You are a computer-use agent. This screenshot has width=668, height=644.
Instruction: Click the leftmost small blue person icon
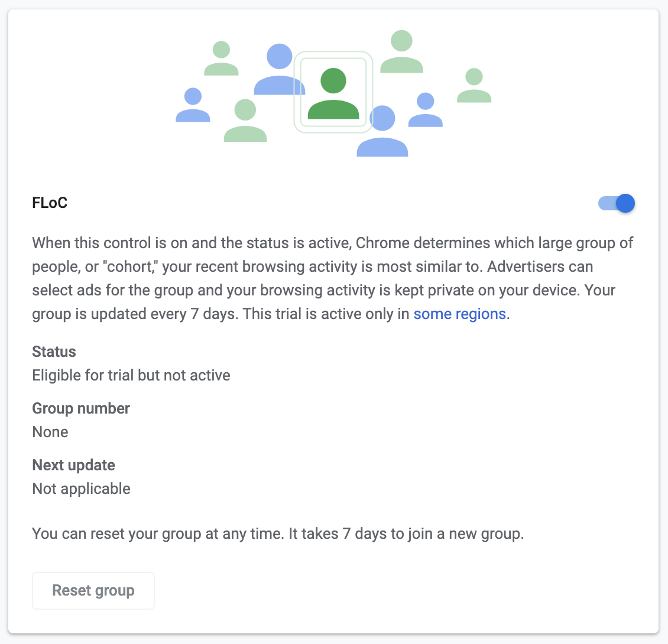tap(193, 105)
